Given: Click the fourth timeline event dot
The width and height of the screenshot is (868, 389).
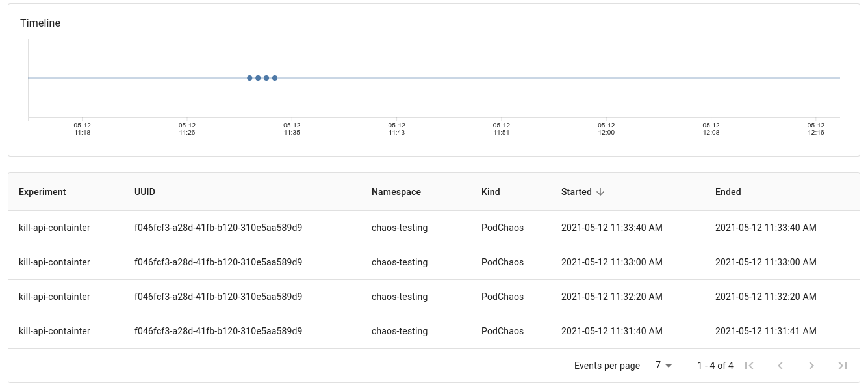Looking at the screenshot, I should tap(275, 78).
